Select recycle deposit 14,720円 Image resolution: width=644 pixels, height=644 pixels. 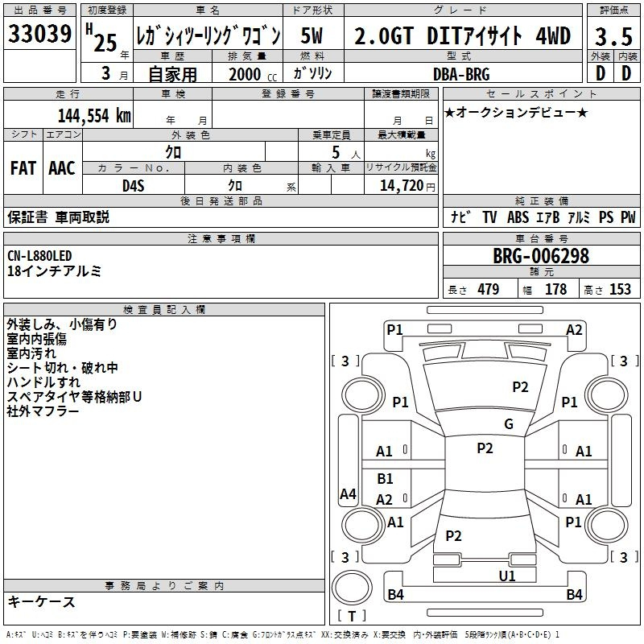[407, 186]
